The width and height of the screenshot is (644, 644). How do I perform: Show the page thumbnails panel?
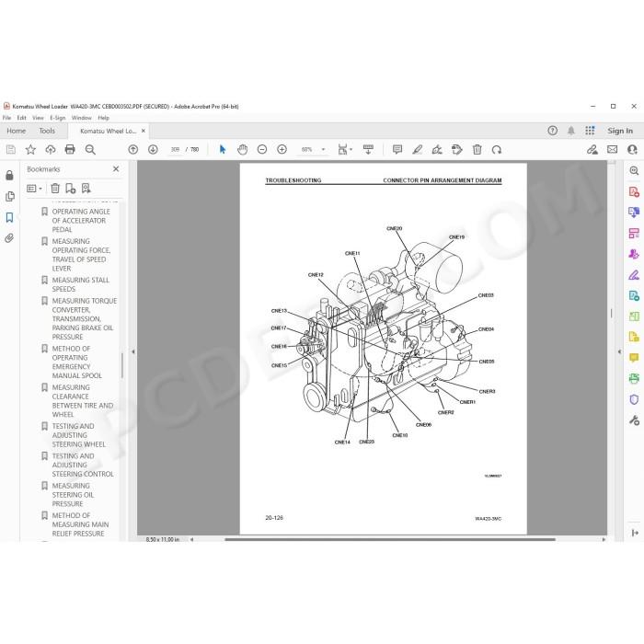click(x=9, y=196)
